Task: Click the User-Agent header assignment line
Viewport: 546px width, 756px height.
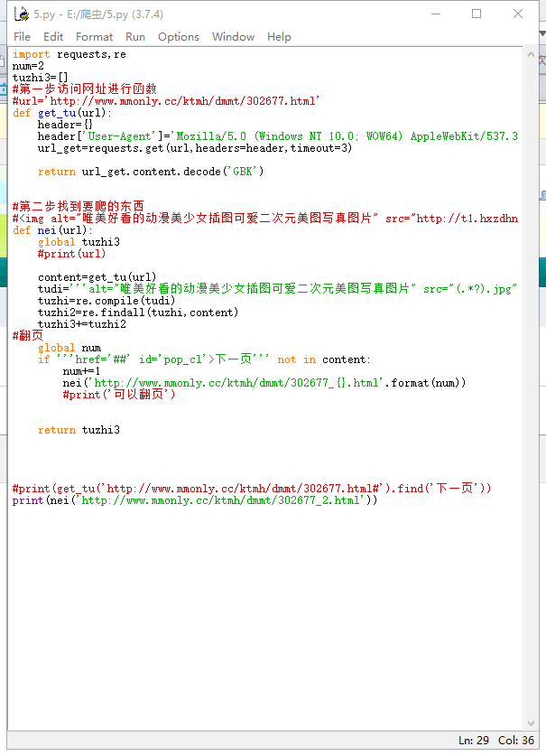Action: 278,136
